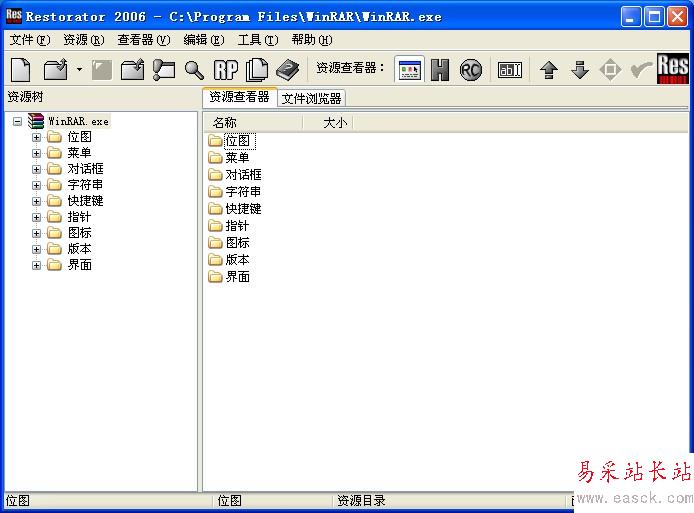The image size is (694, 513).
Task: Select 快捷键 in the resource tree
Action: click(x=85, y=201)
